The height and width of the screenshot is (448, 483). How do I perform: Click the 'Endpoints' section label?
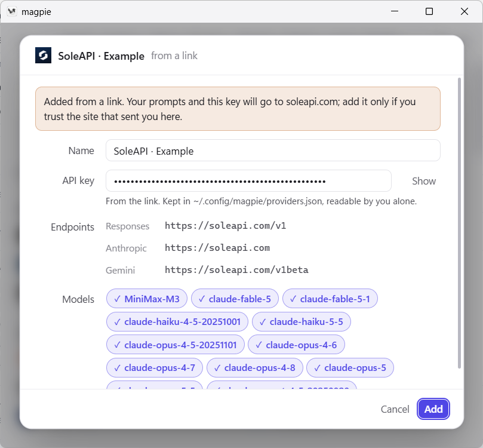[x=72, y=227]
